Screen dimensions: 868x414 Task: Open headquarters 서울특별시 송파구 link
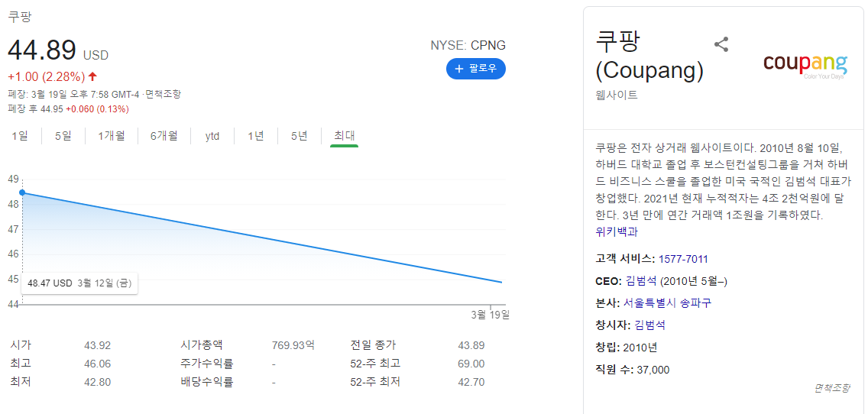pos(666,303)
